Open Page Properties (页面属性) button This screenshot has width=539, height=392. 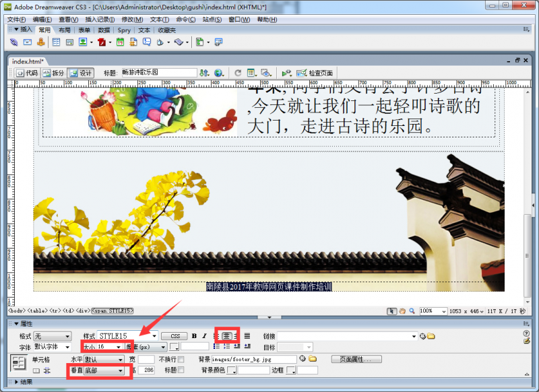coord(356,360)
